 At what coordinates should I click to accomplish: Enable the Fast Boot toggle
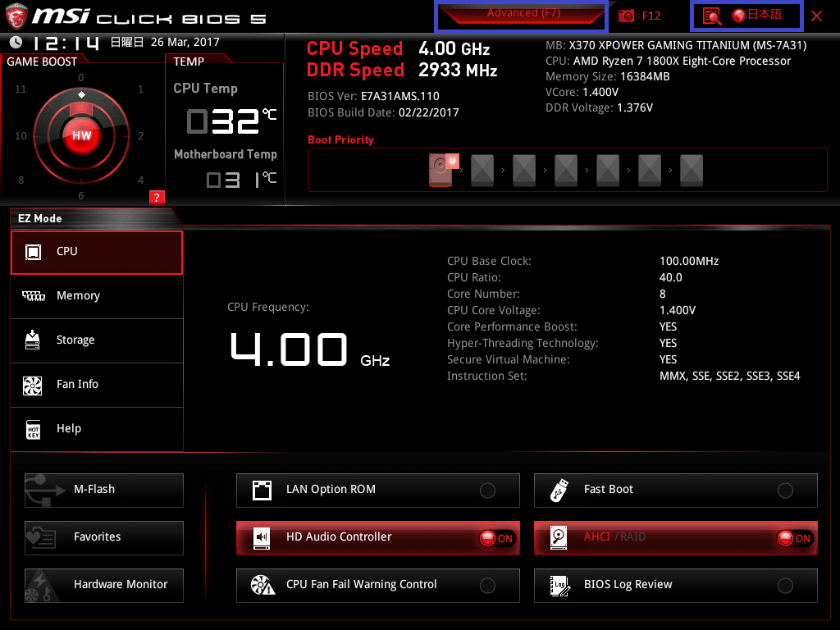pos(785,491)
